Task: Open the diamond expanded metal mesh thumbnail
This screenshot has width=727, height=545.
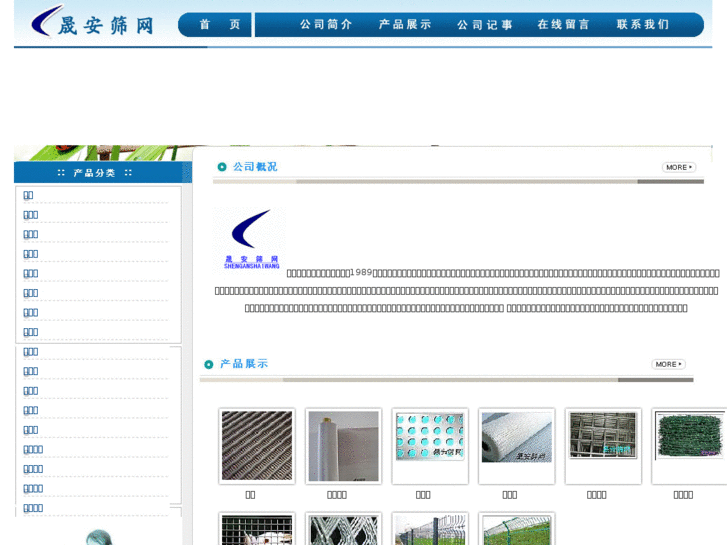Action: 344,529
